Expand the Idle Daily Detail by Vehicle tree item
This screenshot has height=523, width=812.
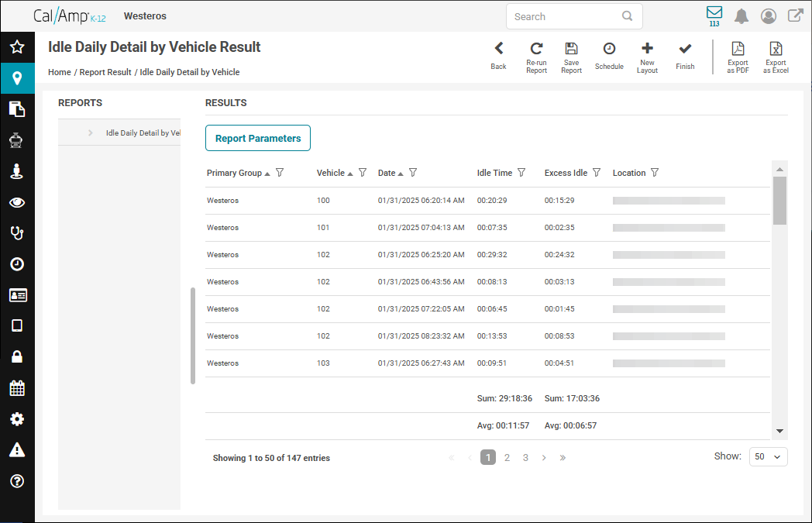pos(91,133)
